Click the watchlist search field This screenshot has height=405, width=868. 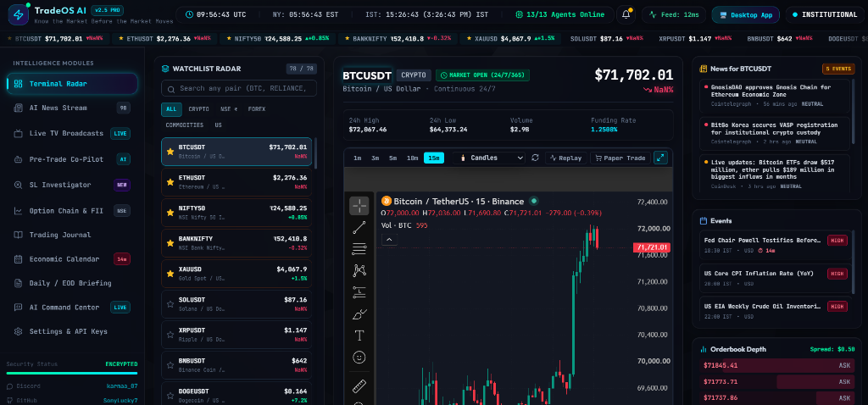point(239,88)
